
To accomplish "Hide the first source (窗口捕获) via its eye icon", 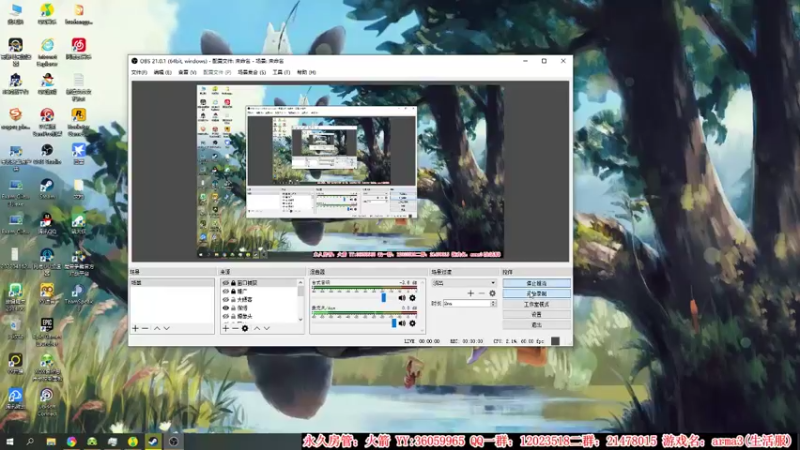I will [x=226, y=283].
